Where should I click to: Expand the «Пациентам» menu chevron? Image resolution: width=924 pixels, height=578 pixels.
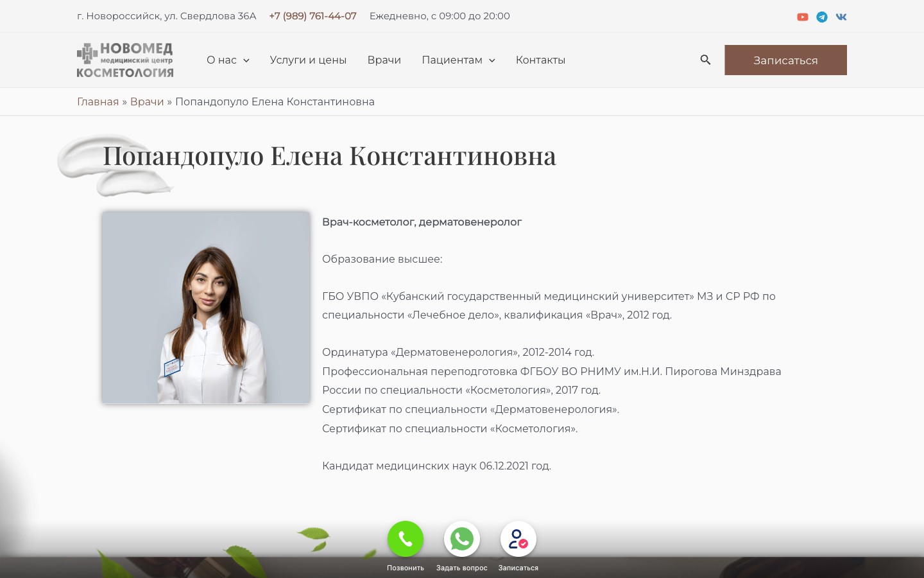tap(492, 60)
